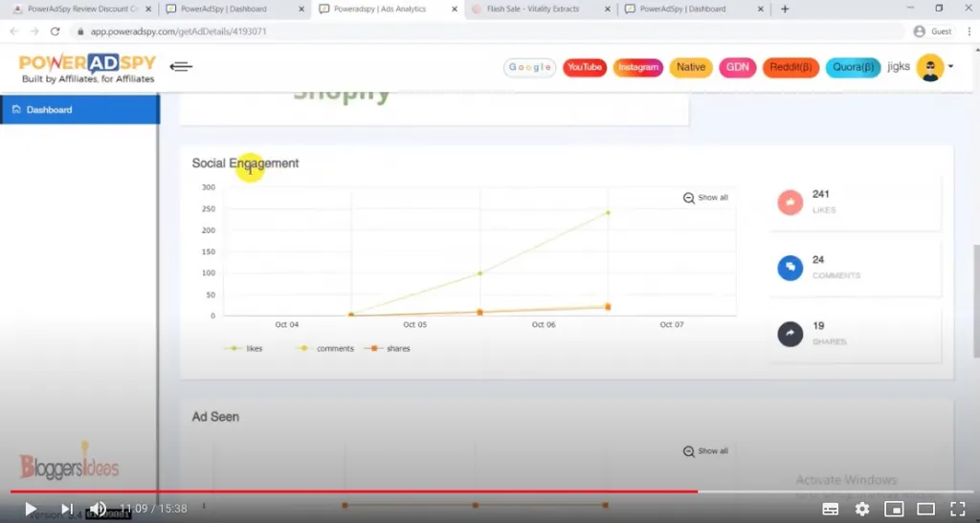
Task: Enter fullscreen on the video player
Action: point(957,509)
